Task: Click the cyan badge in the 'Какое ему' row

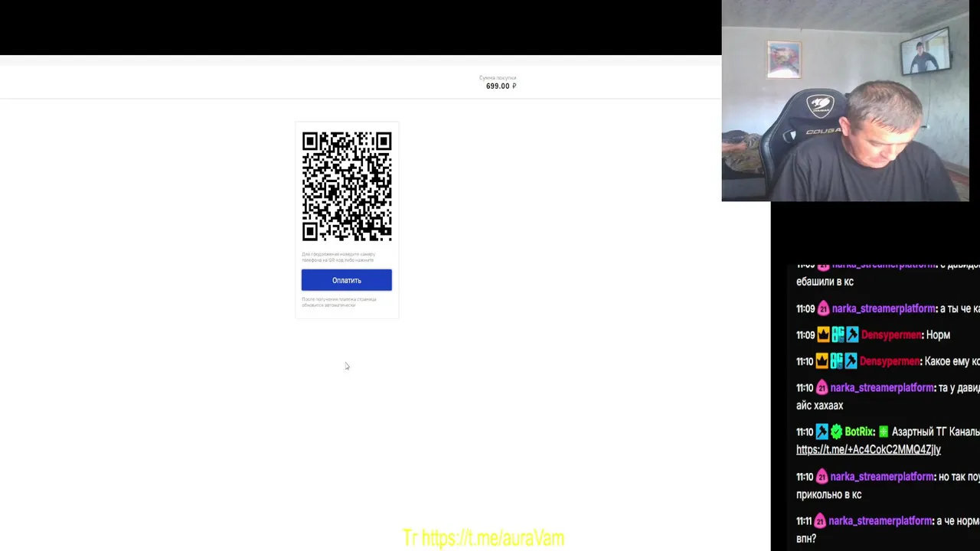Action: tap(838, 361)
